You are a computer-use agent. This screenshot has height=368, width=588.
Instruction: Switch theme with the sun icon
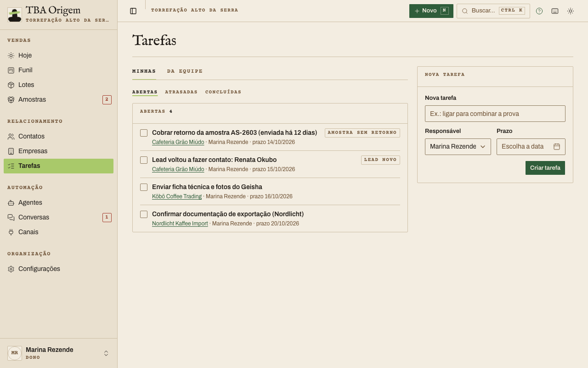pyautogui.click(x=571, y=11)
